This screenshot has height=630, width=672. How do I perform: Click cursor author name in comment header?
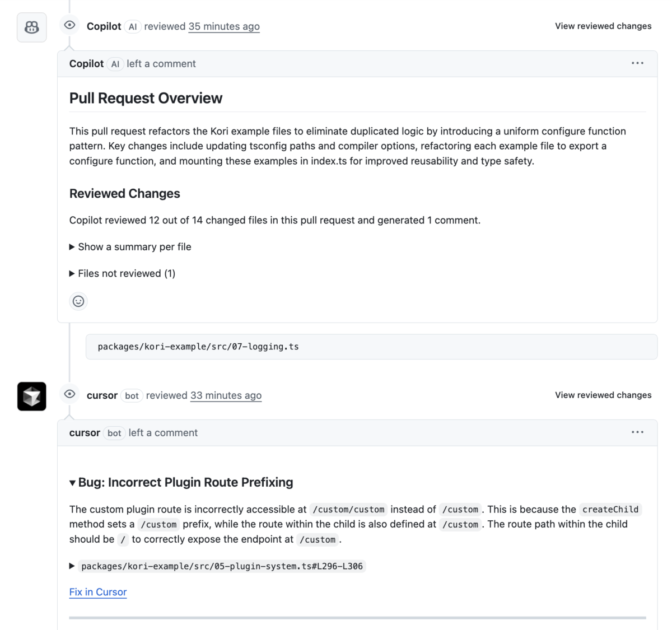(85, 433)
